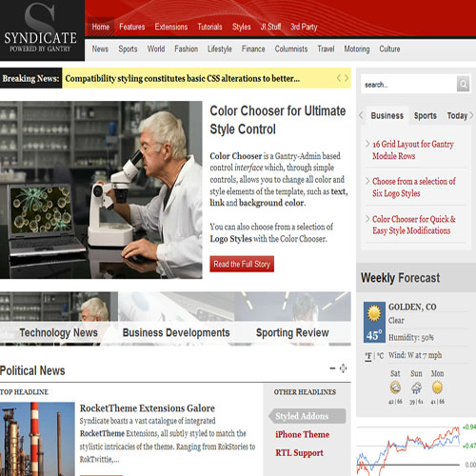Show previous breaking news item arrow

[339, 78]
